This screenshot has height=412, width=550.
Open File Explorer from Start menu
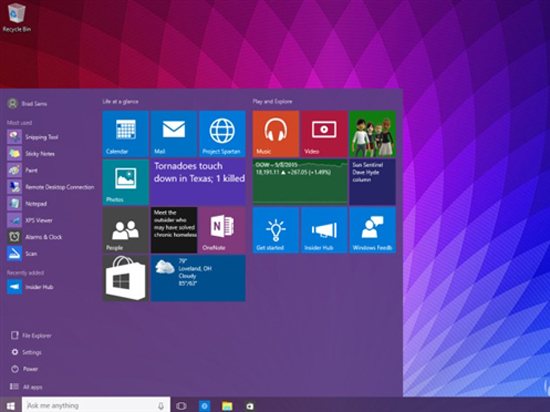coord(31,336)
